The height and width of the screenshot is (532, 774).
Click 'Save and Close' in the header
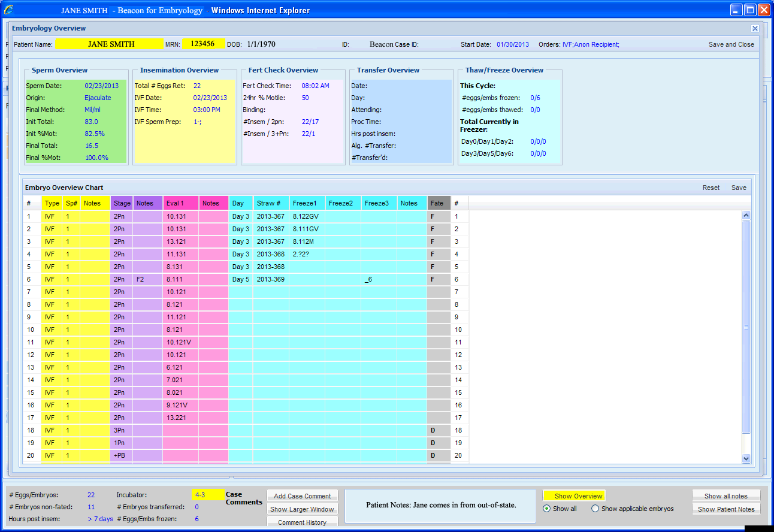[731, 44]
